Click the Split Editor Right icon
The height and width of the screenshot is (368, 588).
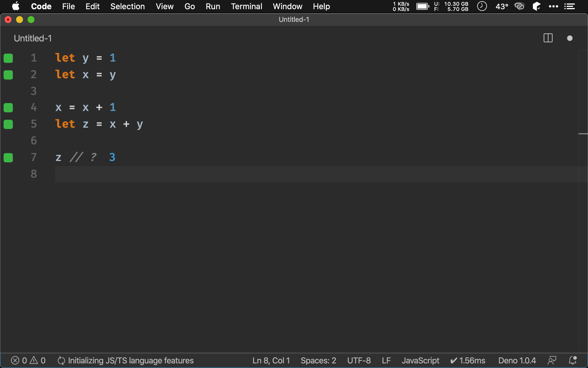(548, 38)
